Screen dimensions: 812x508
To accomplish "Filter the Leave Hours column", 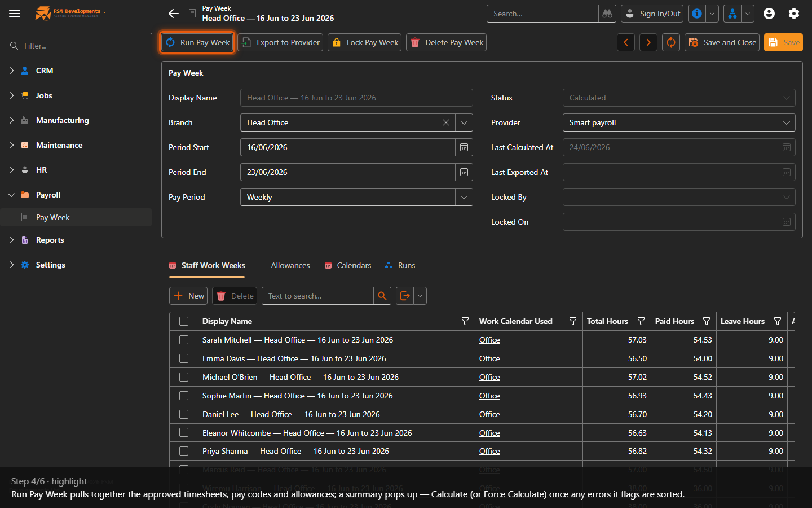I will click(778, 321).
